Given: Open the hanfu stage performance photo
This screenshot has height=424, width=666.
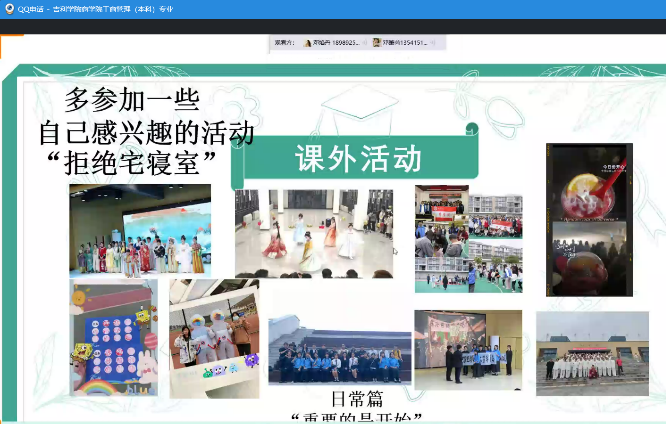Looking at the screenshot, I should pos(140,230).
